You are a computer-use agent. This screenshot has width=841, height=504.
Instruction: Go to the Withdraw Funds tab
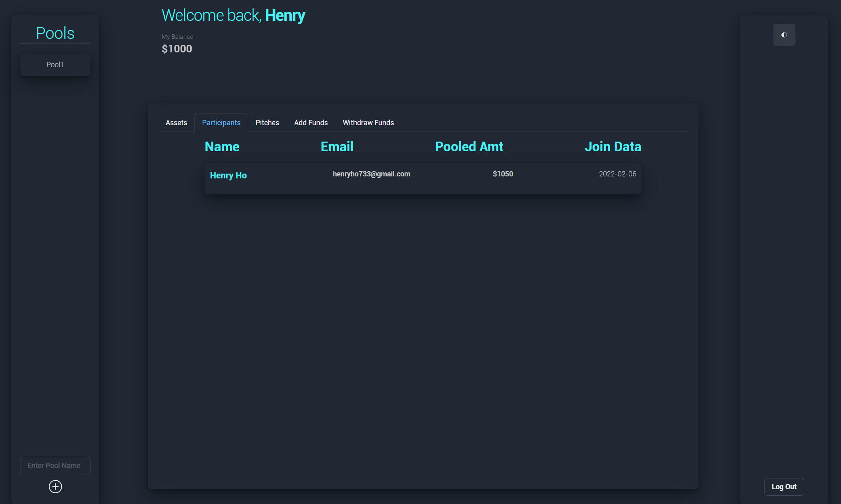point(368,123)
